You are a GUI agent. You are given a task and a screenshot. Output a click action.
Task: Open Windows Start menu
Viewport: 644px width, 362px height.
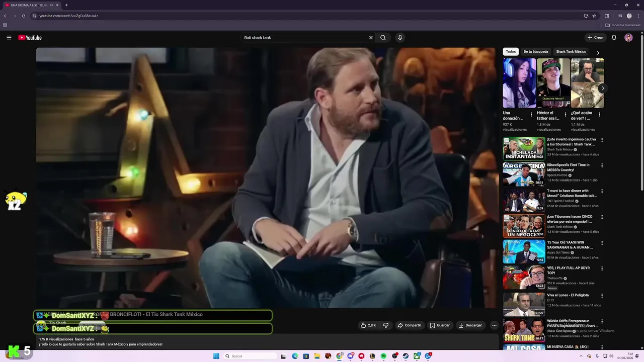[x=216, y=356]
